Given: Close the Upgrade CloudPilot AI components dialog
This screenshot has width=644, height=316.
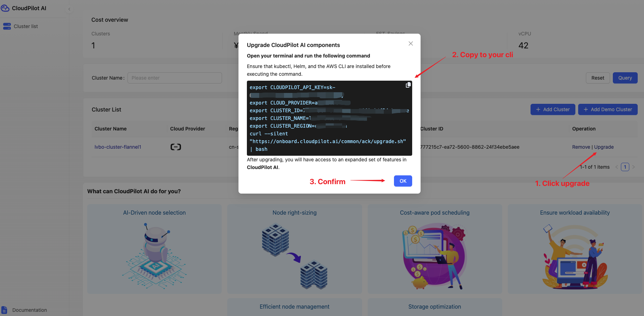Looking at the screenshot, I should (x=411, y=43).
